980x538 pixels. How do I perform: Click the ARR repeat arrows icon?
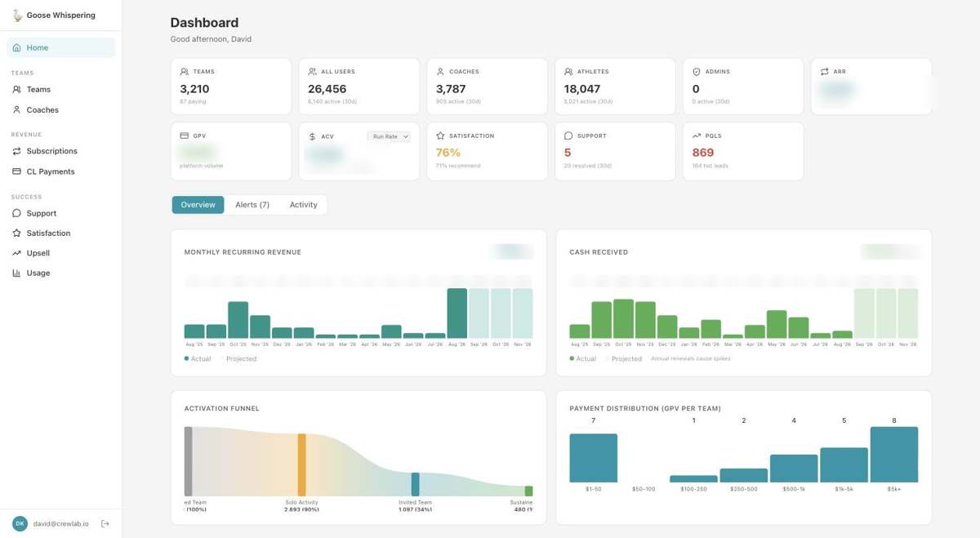pyautogui.click(x=825, y=72)
